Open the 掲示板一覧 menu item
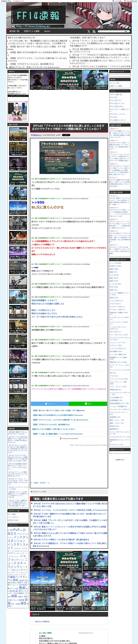This screenshot has width=138, height=644. [14, 31]
